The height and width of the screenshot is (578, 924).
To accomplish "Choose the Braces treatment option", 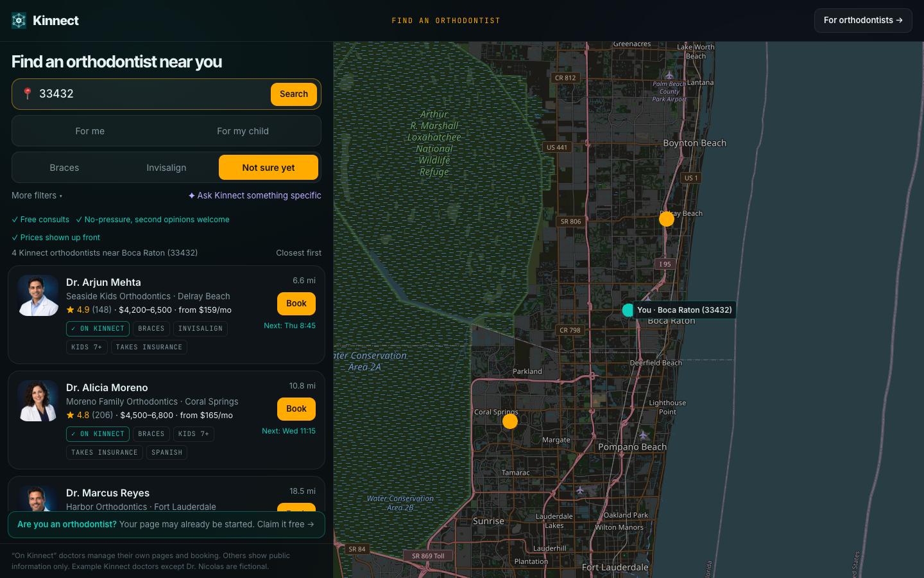I will tap(64, 168).
